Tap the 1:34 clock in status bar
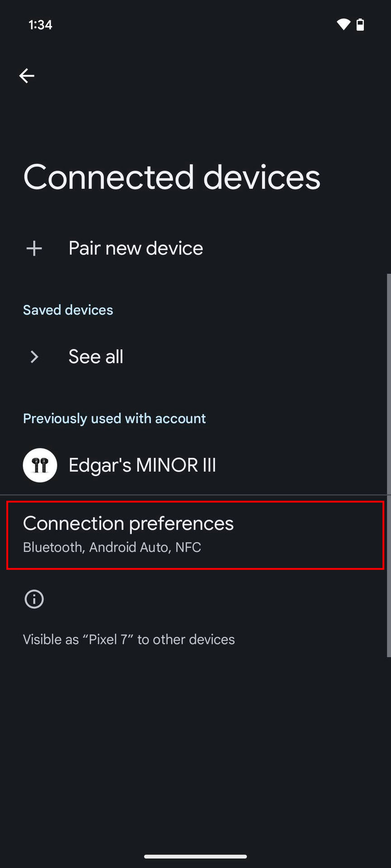This screenshot has width=391, height=868. pyautogui.click(x=40, y=25)
